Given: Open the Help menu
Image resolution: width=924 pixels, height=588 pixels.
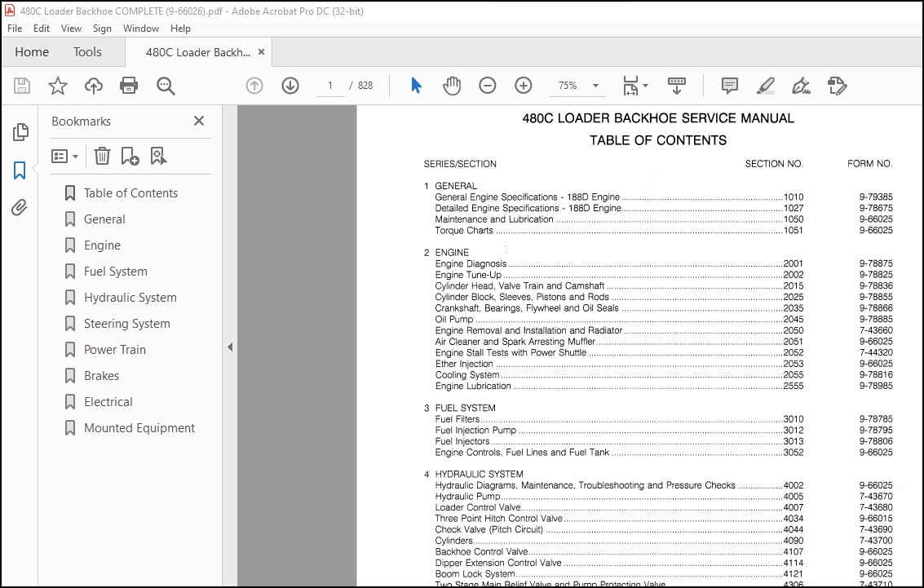Looking at the screenshot, I should click(x=180, y=29).
